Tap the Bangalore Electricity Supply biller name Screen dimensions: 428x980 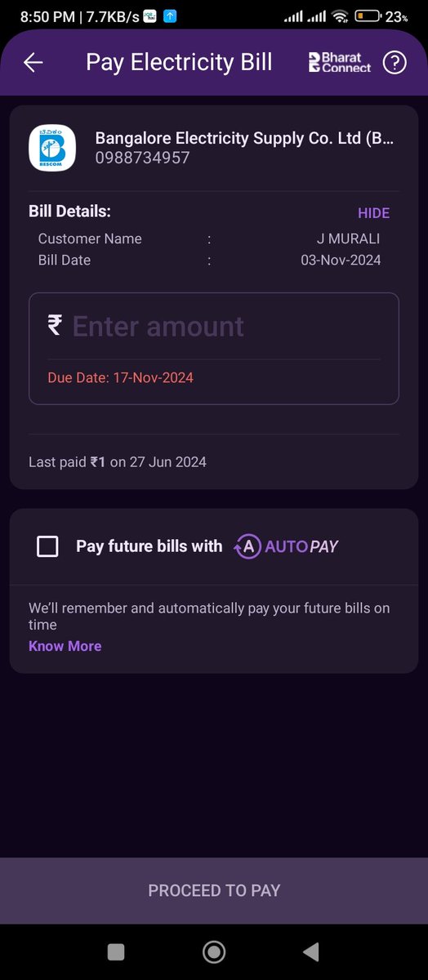tap(244, 138)
